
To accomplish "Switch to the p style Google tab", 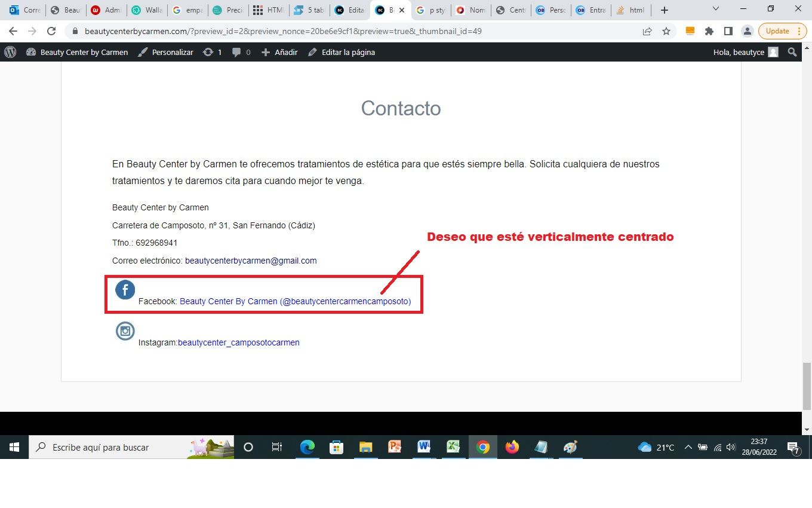I will coord(432,10).
